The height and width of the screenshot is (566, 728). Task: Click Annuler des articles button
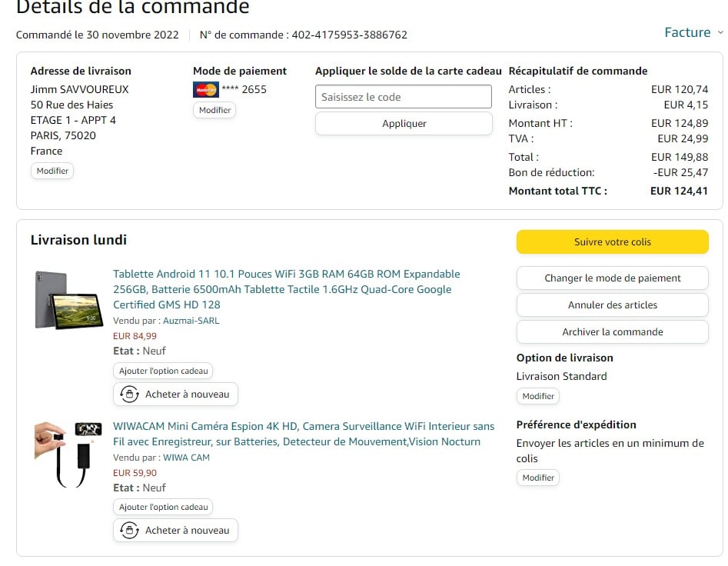pos(612,305)
